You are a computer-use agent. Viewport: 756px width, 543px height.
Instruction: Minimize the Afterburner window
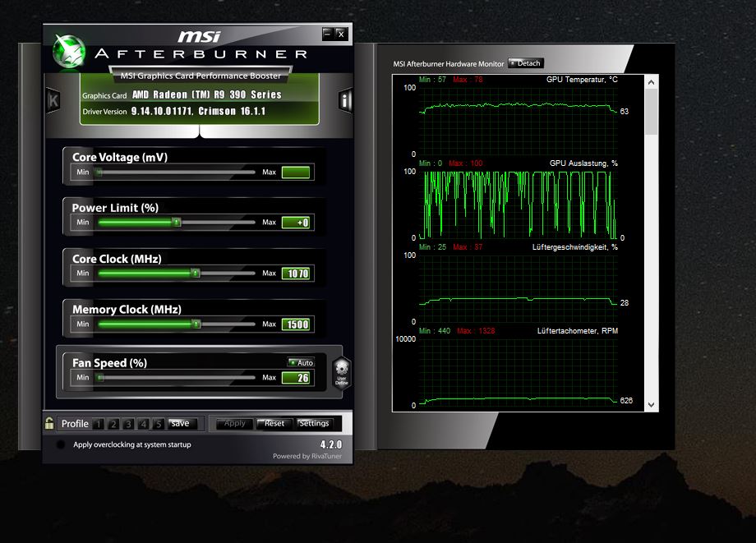(329, 34)
